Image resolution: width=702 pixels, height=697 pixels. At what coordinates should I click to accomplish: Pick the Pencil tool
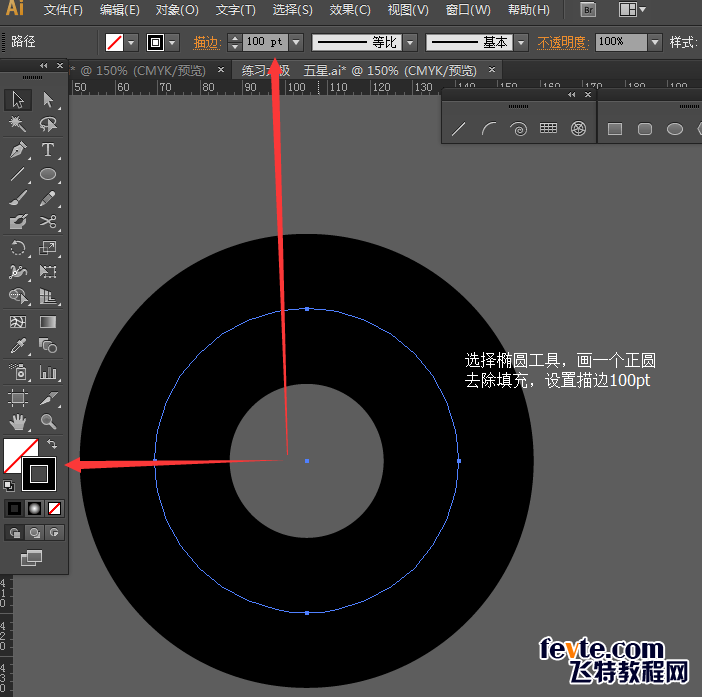[48, 198]
